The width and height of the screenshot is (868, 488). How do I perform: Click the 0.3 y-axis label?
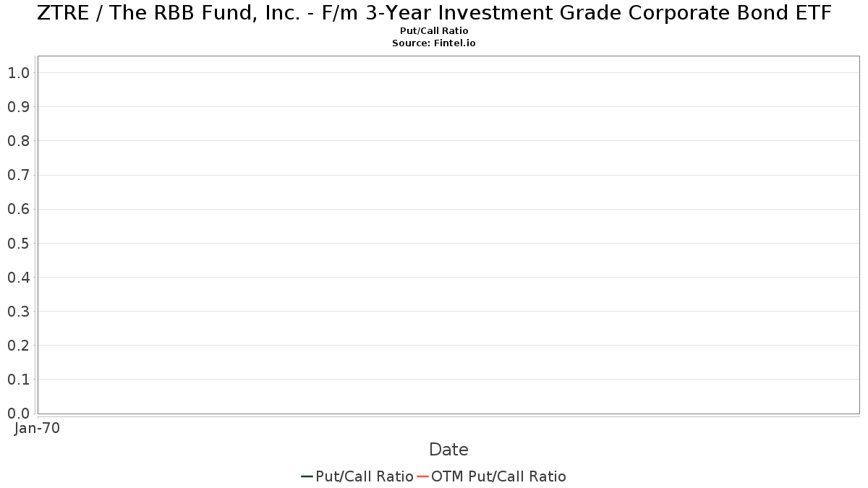click(x=18, y=311)
